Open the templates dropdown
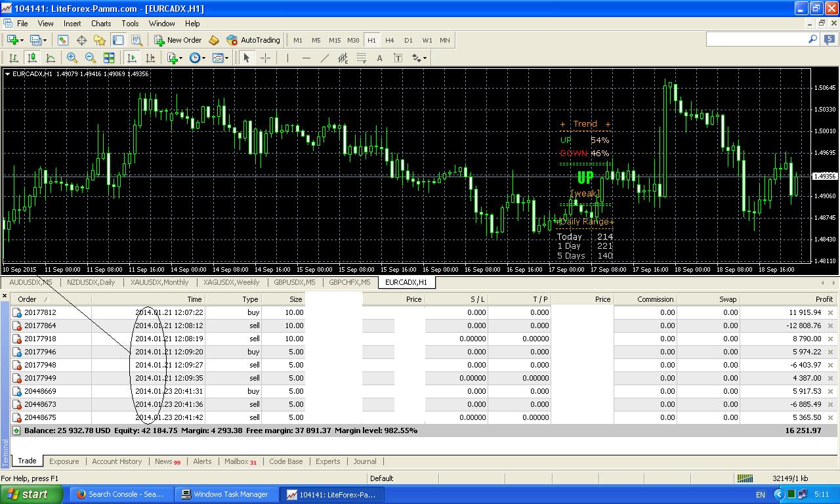 click(220, 58)
